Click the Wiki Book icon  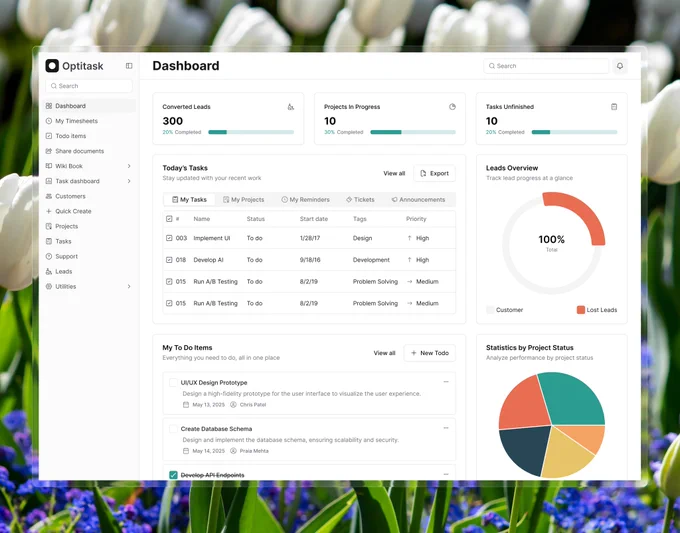pyautogui.click(x=49, y=166)
